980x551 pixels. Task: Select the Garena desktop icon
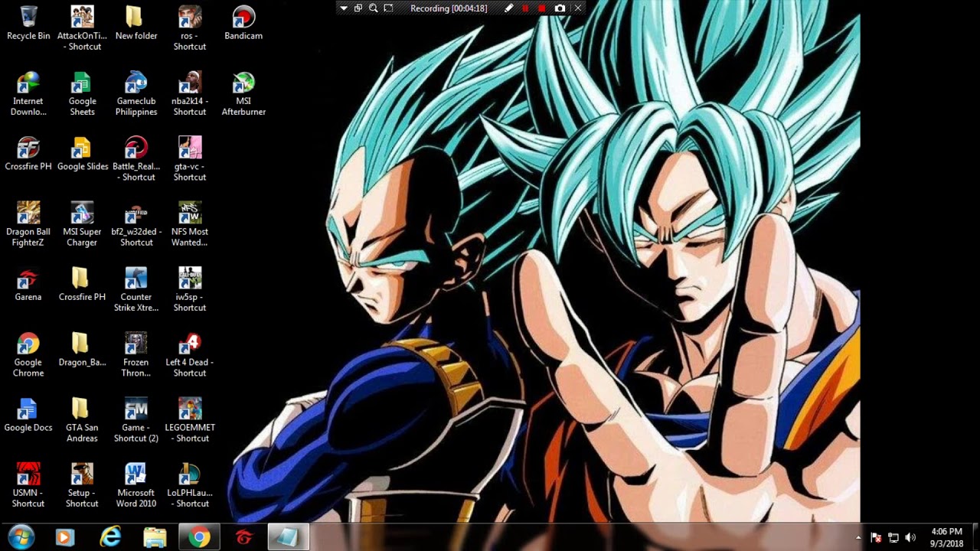tap(28, 284)
